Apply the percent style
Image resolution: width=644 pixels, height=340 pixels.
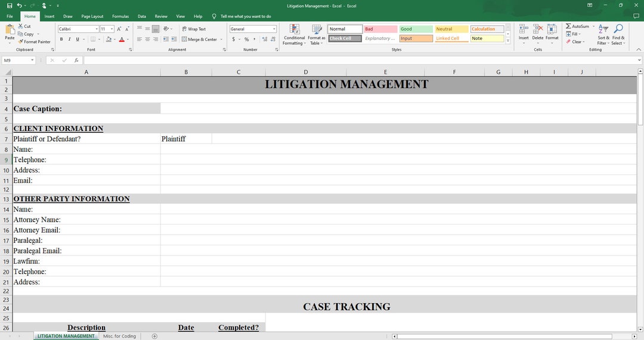click(246, 39)
